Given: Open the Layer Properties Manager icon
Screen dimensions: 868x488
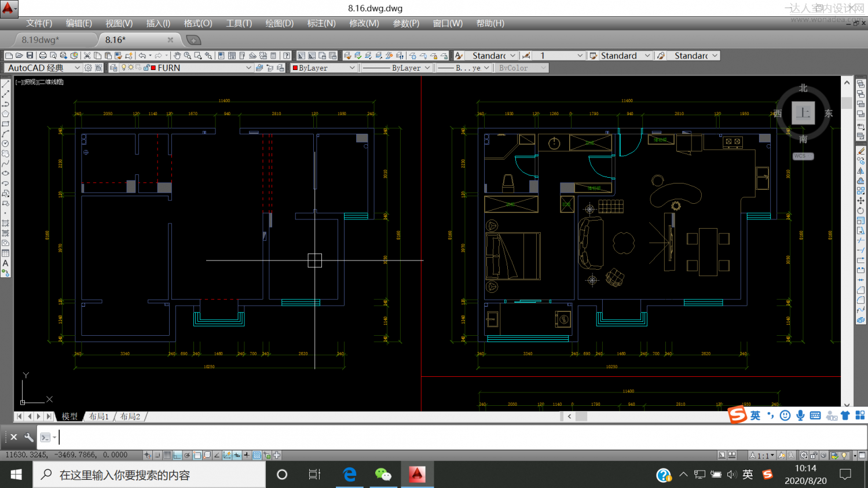Looking at the screenshot, I should (x=113, y=68).
